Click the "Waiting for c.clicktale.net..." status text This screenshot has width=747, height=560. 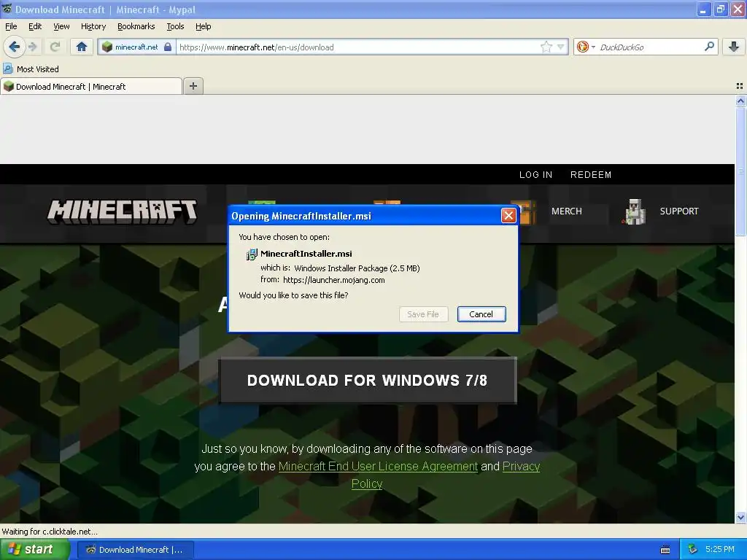tap(50, 532)
